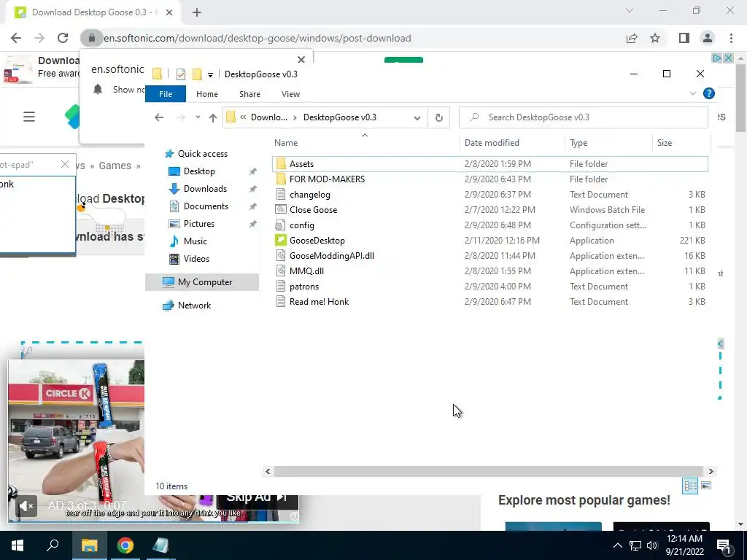Click the Properties quick access toolbar icon
This screenshot has height=560, width=747.
pos(181,74)
